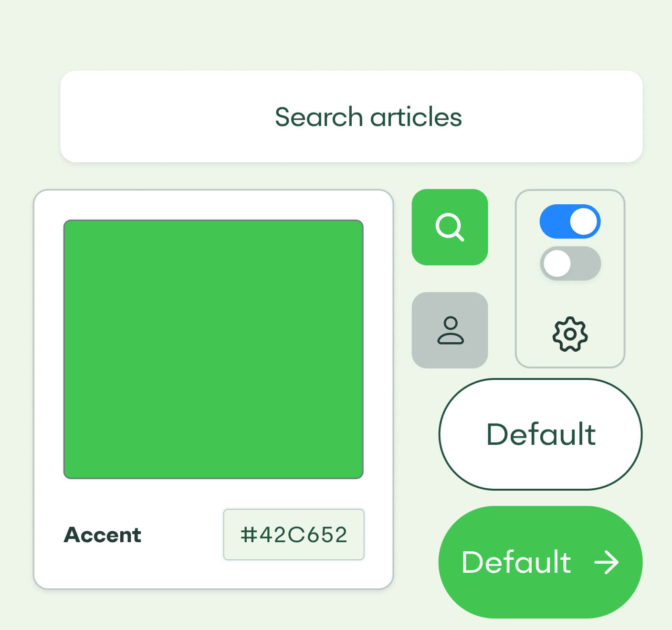The image size is (672, 630).
Task: Click the white knob of the gray toggle
Action: (x=557, y=263)
